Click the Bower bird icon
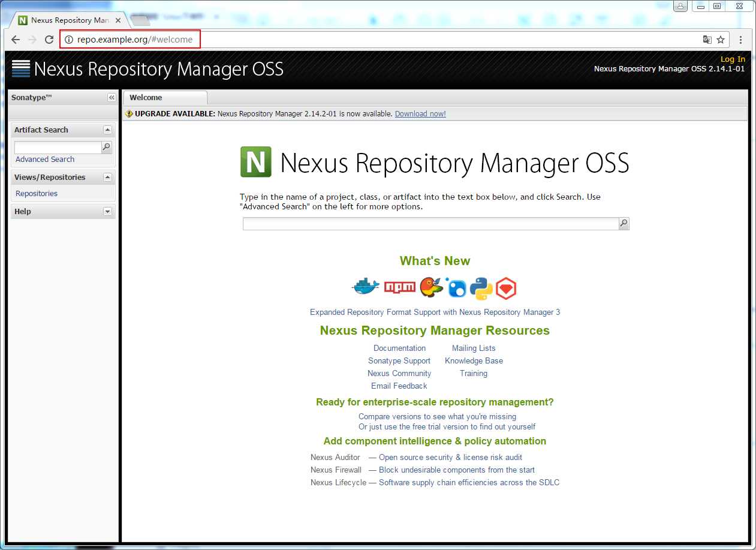The height and width of the screenshot is (550, 756). coord(431,287)
